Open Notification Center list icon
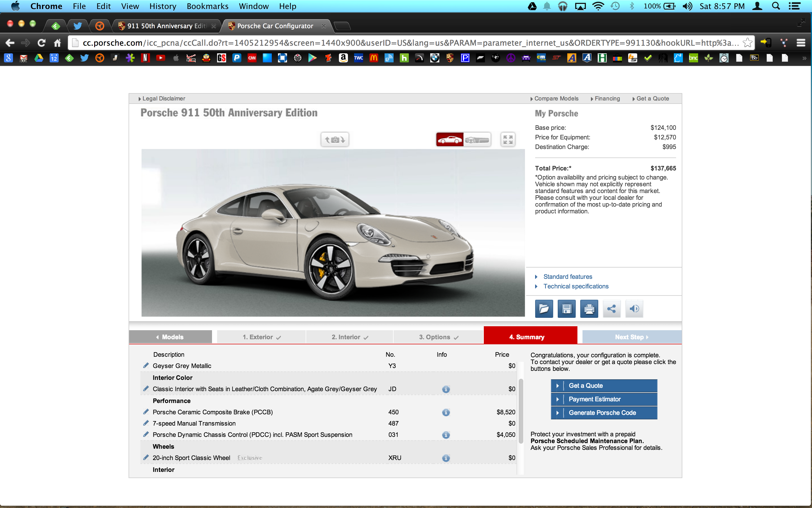 click(794, 6)
